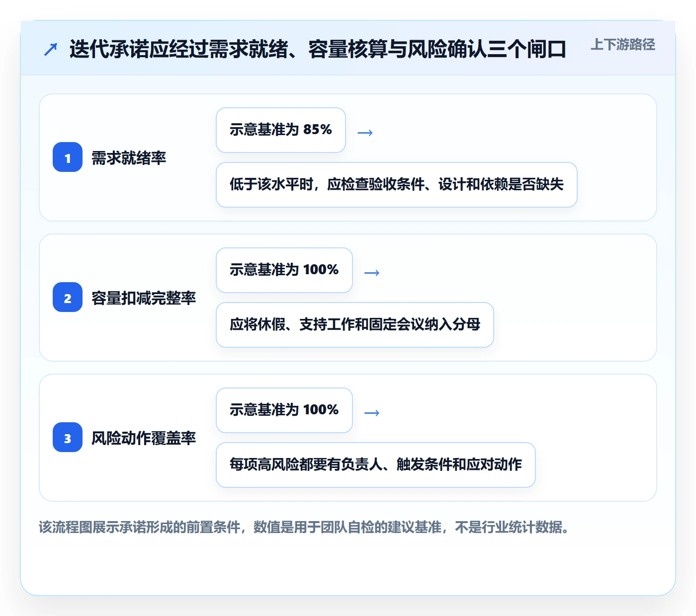
Task: Click 示意基准为 100% box in 容量扣减完整率 row
Action: click(x=284, y=270)
